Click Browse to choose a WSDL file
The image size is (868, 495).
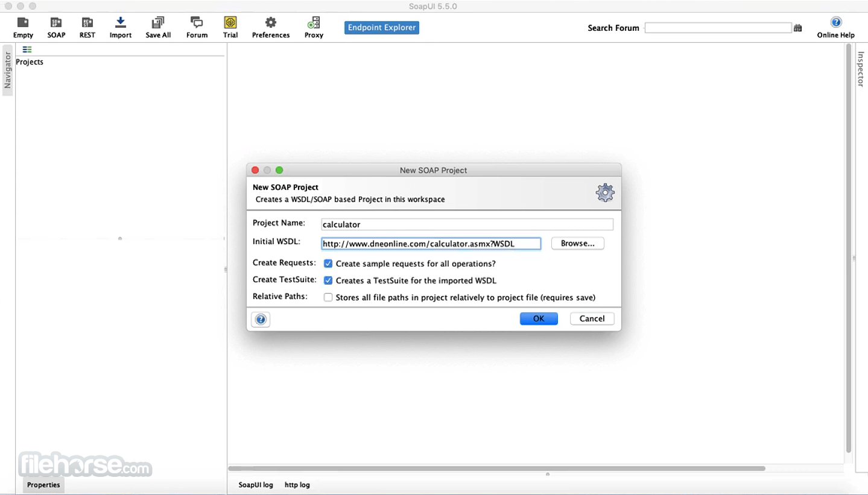click(x=578, y=244)
